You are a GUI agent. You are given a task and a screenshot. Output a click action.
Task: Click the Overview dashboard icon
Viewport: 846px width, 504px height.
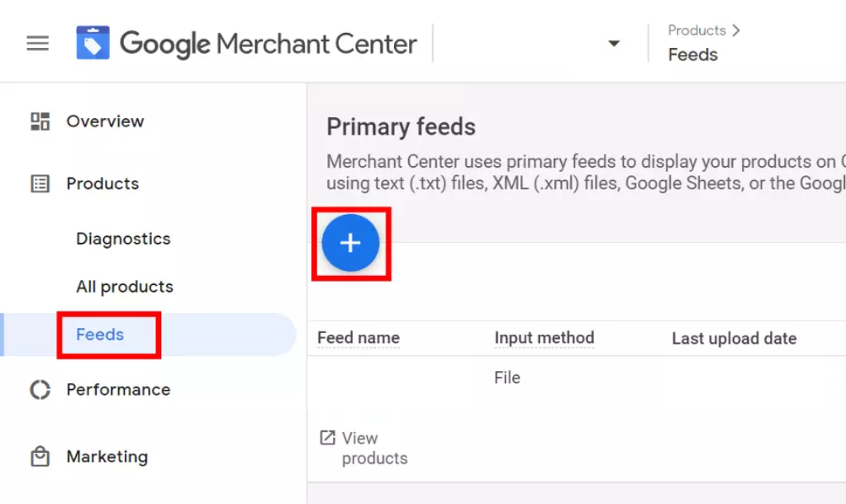(40, 121)
